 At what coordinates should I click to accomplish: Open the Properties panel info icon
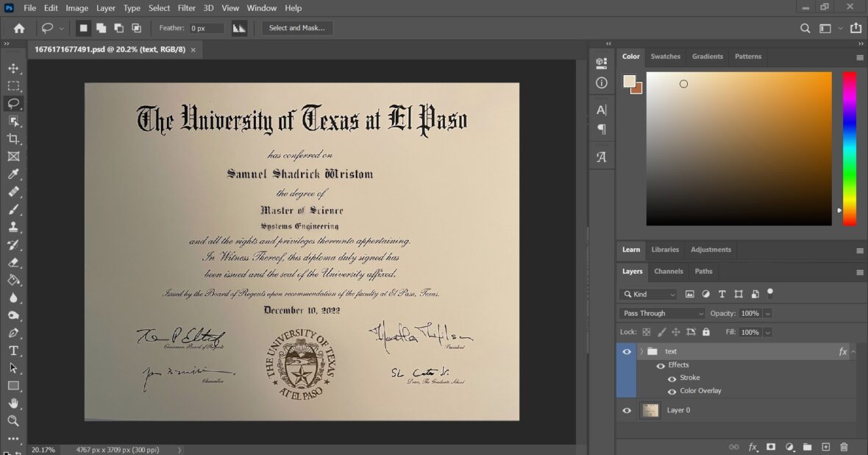[x=601, y=83]
